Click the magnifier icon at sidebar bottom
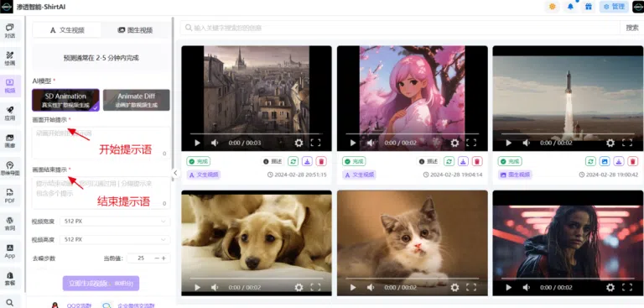 coord(10,303)
